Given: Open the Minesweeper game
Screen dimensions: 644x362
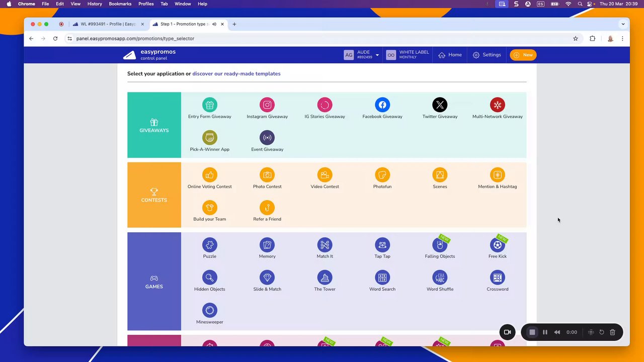Looking at the screenshot, I should 210,314.
